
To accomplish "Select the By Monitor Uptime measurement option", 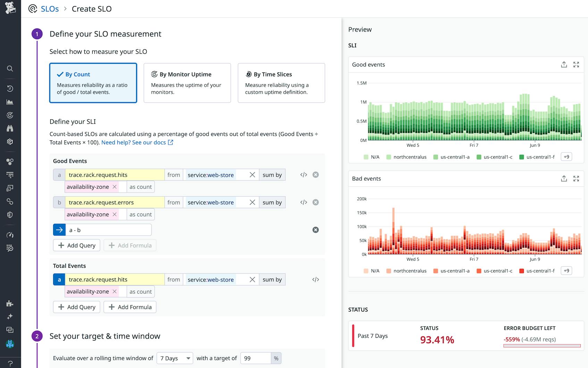I will pos(187,83).
